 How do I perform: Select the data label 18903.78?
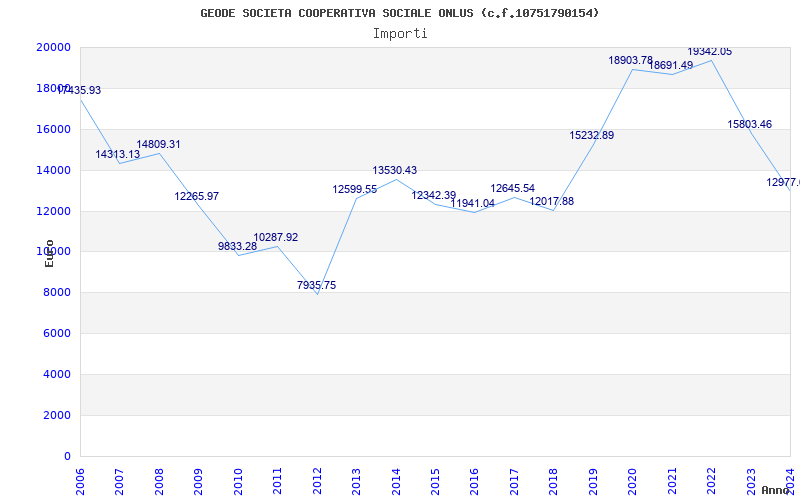point(631,60)
